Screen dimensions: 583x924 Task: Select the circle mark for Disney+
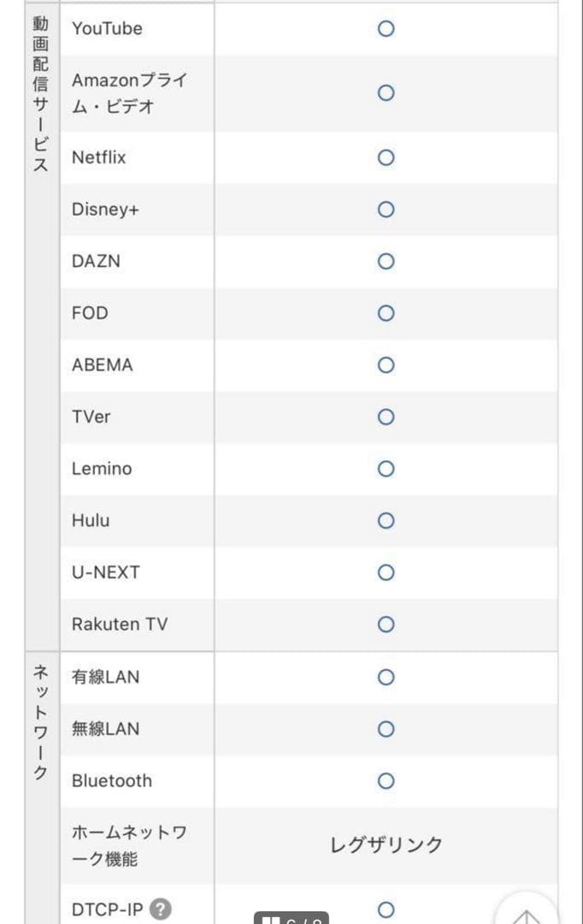(386, 210)
